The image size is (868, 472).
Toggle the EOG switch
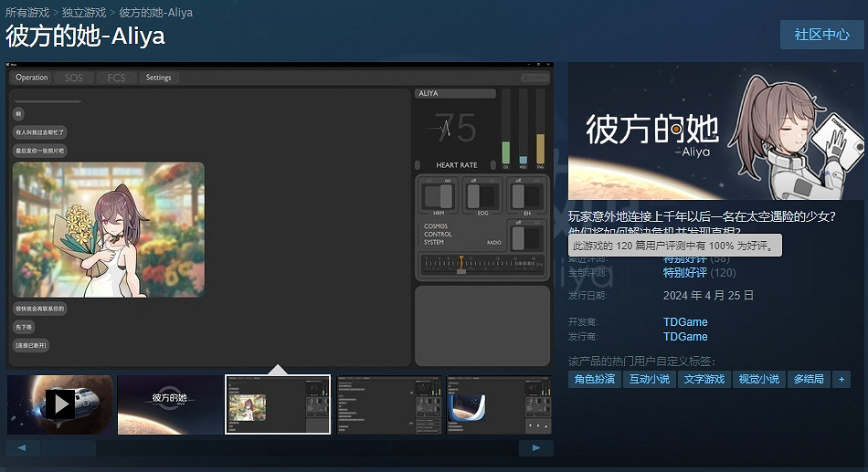[x=482, y=196]
